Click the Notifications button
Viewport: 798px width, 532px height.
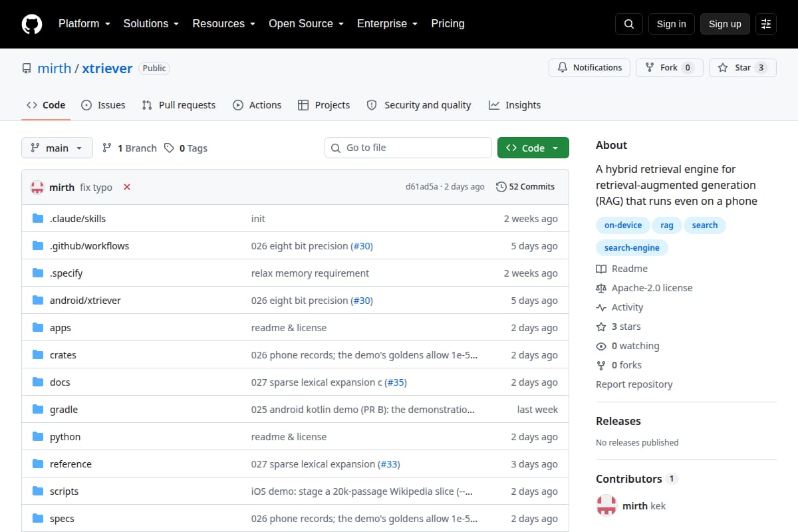[x=589, y=68]
